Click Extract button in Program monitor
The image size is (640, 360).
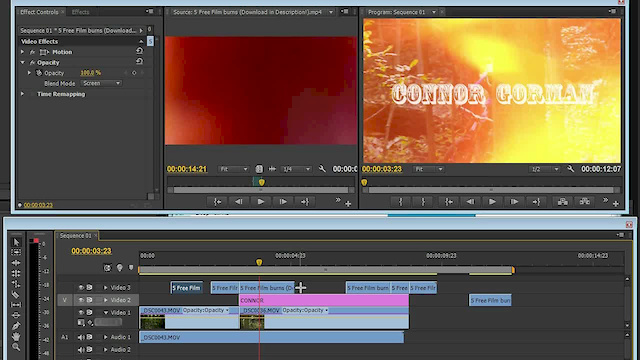(584, 202)
